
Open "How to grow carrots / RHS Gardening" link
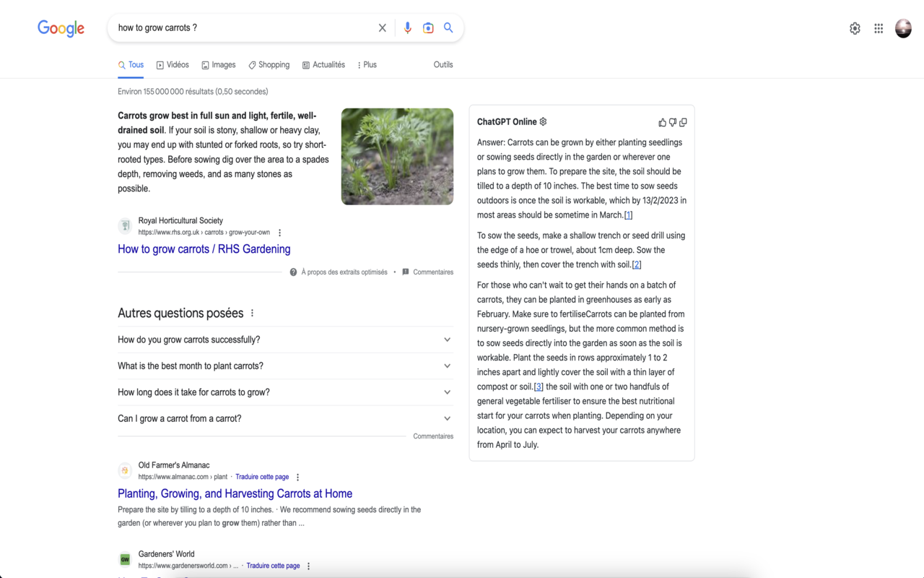click(x=204, y=249)
